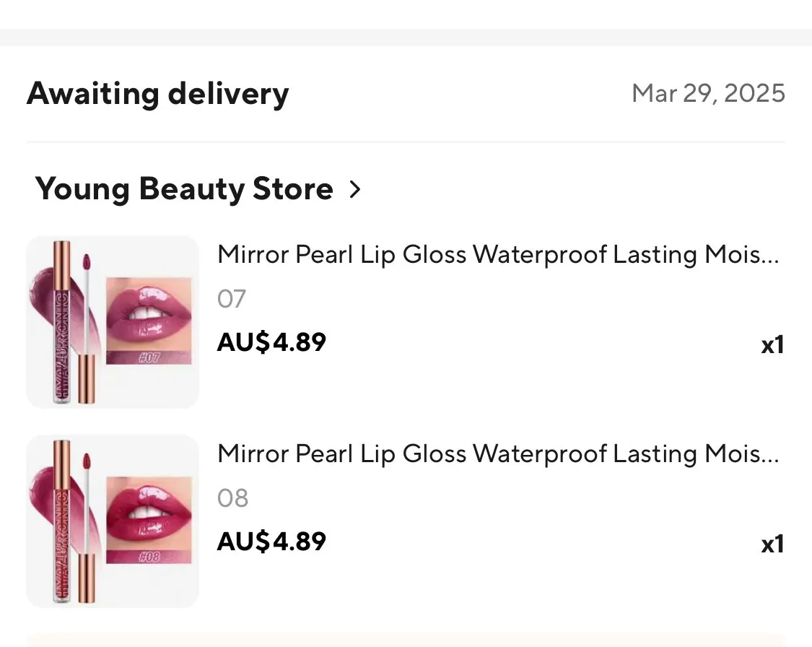Expand the Young Beauty Store chevron arrow
812x647 pixels.
[x=354, y=189]
